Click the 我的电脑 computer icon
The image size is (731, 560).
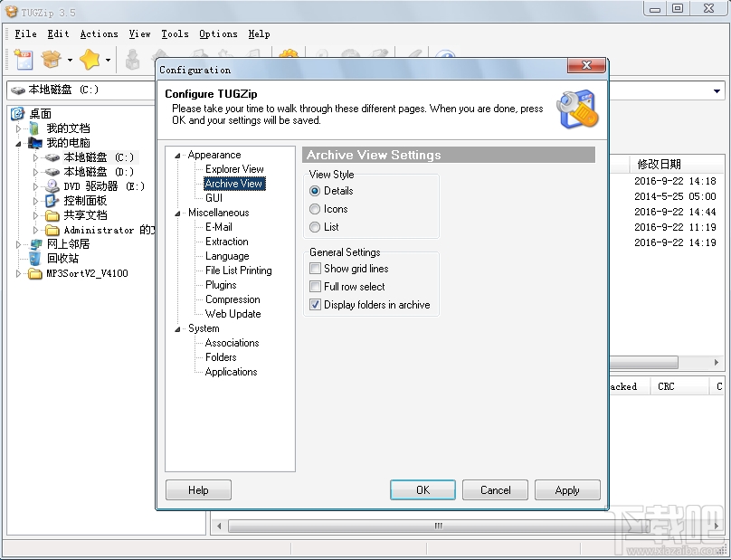[x=34, y=143]
